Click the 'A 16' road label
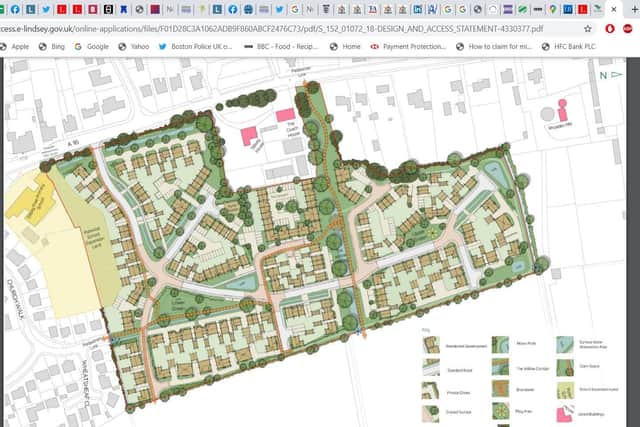 (x=73, y=143)
